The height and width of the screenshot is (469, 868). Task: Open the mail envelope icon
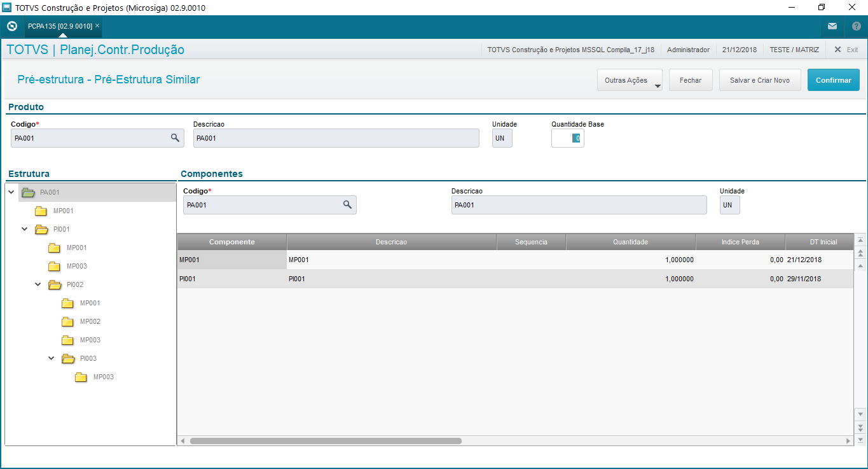click(832, 26)
